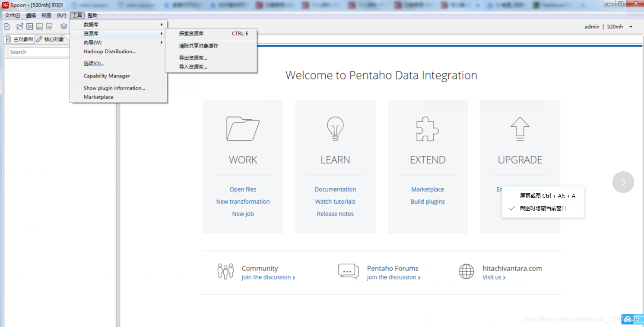The height and width of the screenshot is (327, 644).
Task: Click the Community people icon
Action: [x=225, y=271]
